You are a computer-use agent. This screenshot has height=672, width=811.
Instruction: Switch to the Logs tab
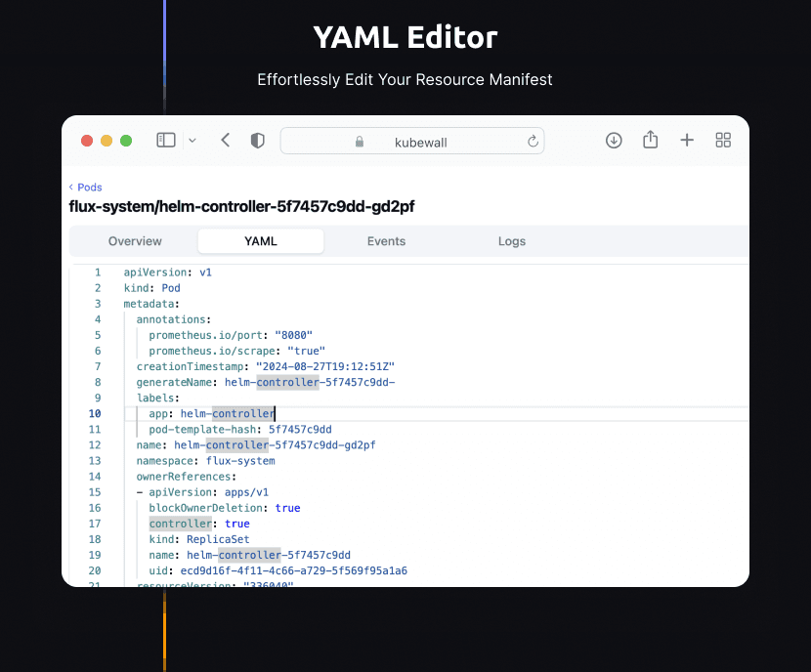pyautogui.click(x=511, y=241)
